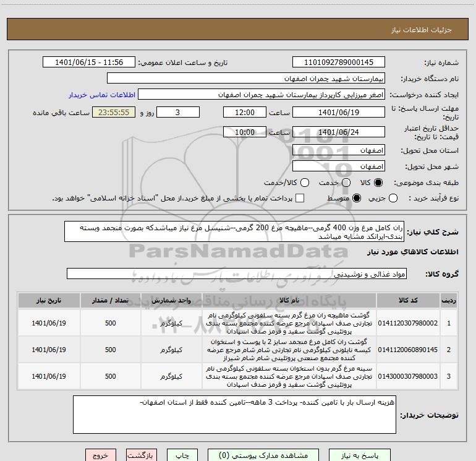This screenshot has width=476, height=461.
Task: Open اطلاعات تماس خریدار link
Action: [x=102, y=95]
